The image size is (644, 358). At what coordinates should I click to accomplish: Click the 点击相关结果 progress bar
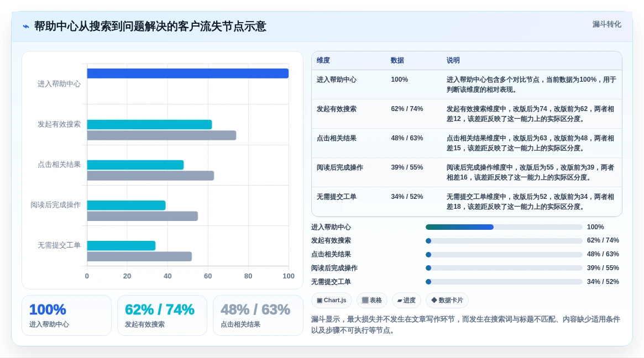(x=504, y=255)
